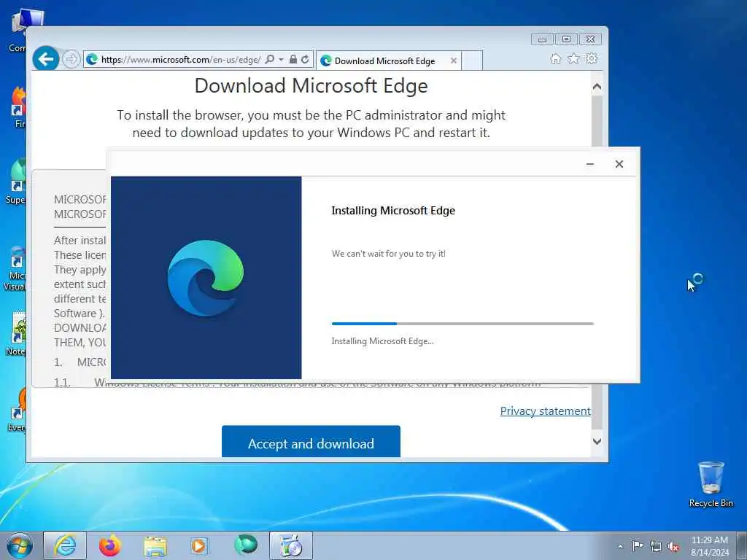The width and height of the screenshot is (747, 560).
Task: Click the 'We can't wait for you to try it!' text
Action: point(389,254)
